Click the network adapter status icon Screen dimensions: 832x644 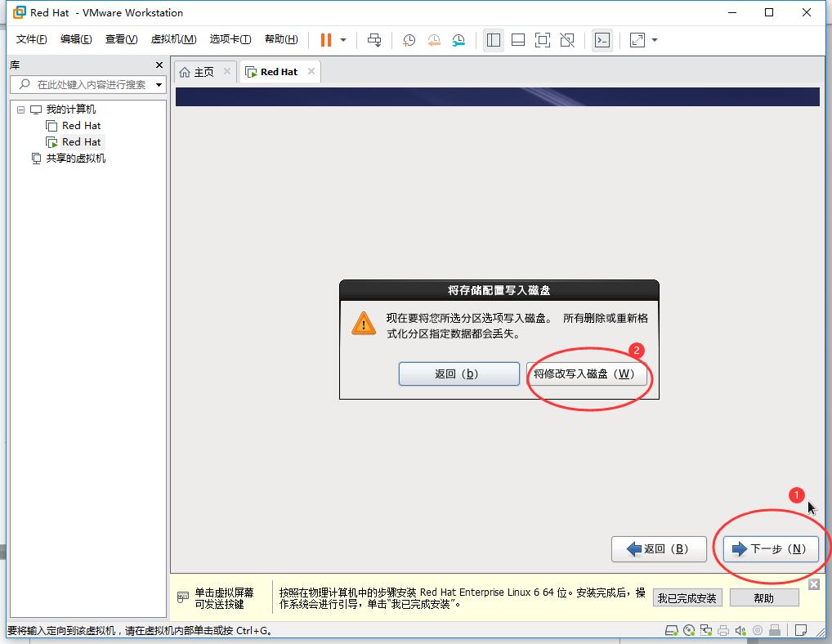705,630
